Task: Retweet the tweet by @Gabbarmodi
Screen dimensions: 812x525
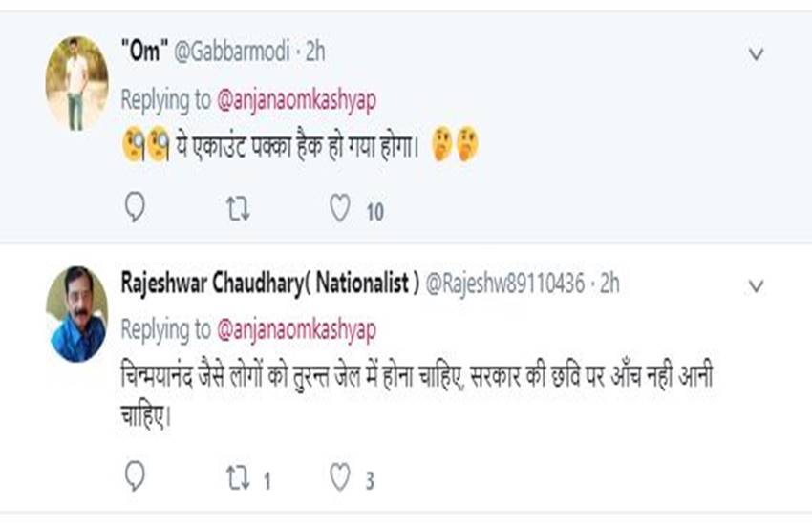Action: coord(239,208)
